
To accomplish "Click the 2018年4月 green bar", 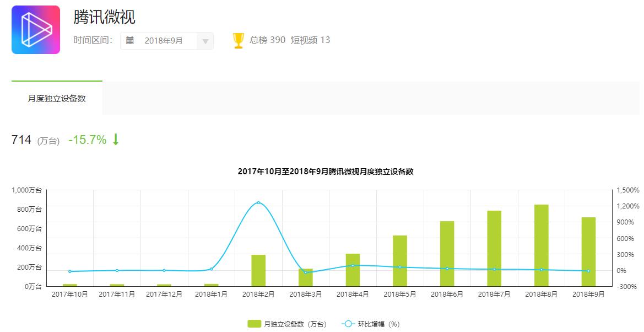I will point(353,270).
